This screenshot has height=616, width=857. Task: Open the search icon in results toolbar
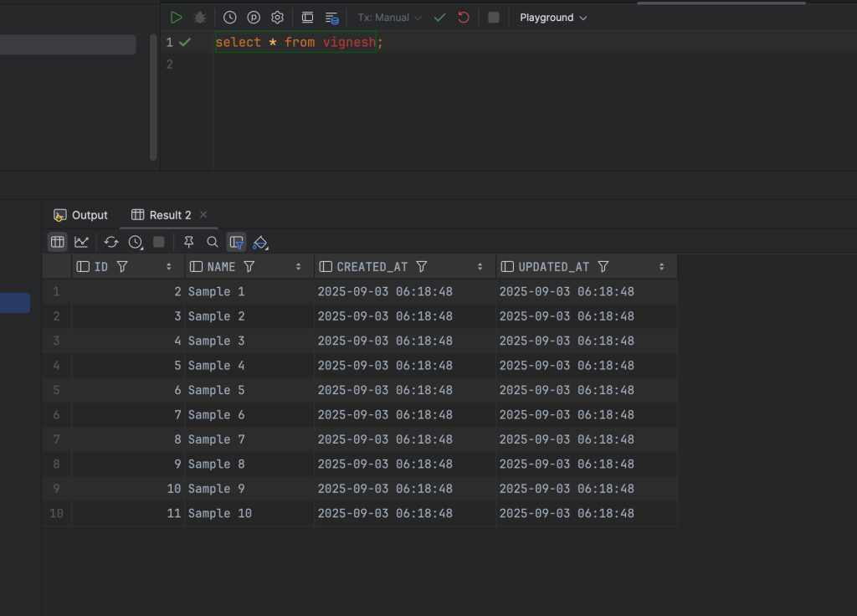click(x=213, y=242)
